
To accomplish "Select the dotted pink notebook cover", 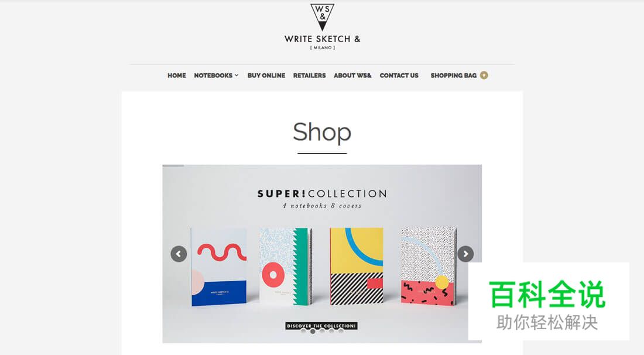I will point(429,266).
